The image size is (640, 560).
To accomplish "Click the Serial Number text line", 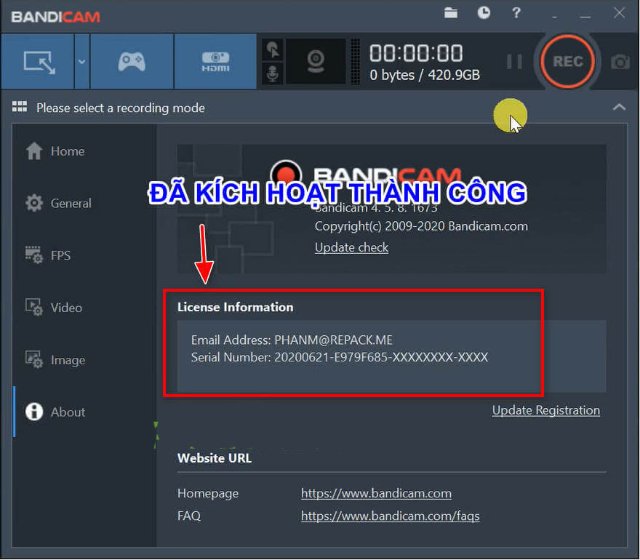I will click(x=340, y=357).
